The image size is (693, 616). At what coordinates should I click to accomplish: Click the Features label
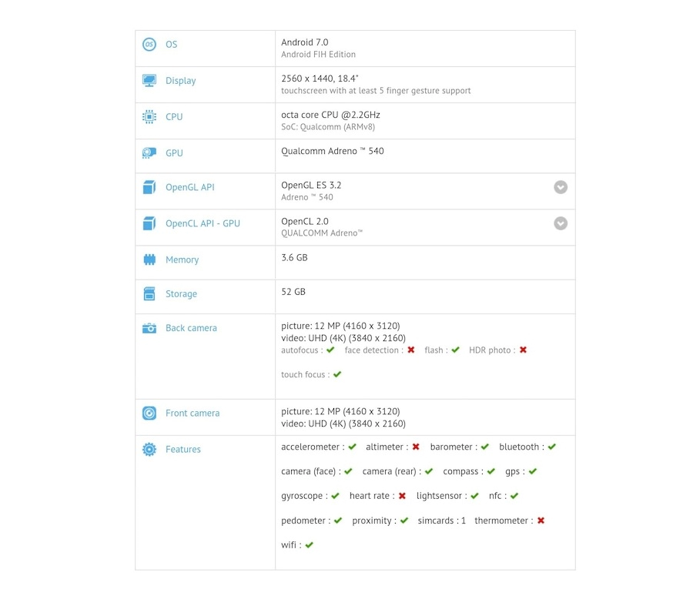183,450
